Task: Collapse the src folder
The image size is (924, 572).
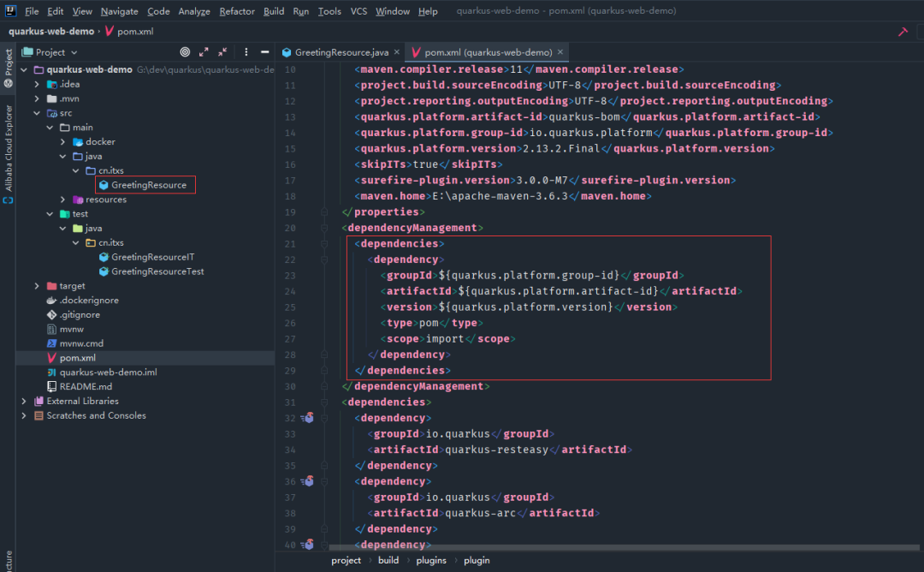Action: 37,113
